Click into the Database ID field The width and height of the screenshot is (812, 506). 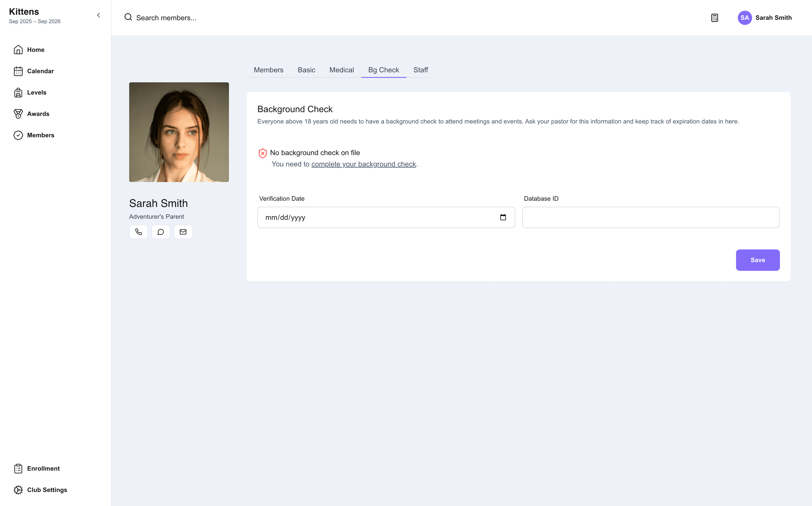click(x=651, y=218)
